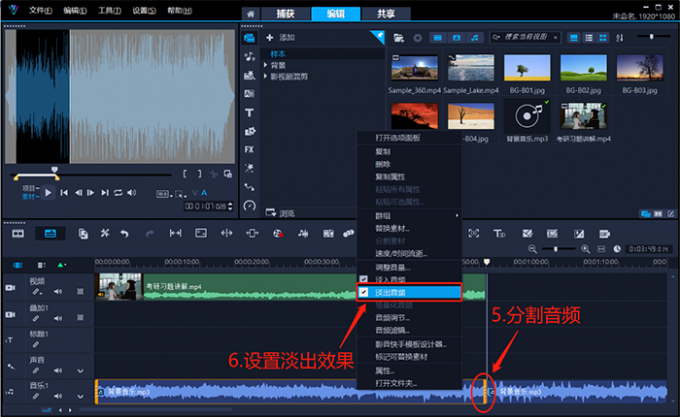Expand the 影视剧混剪 folder
The width and height of the screenshot is (680, 417).
(265, 76)
